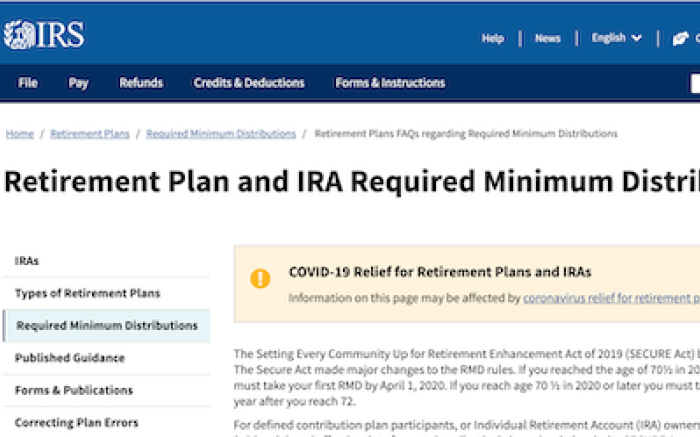
Task: Open the Credits & Deductions menu
Action: [x=249, y=83]
